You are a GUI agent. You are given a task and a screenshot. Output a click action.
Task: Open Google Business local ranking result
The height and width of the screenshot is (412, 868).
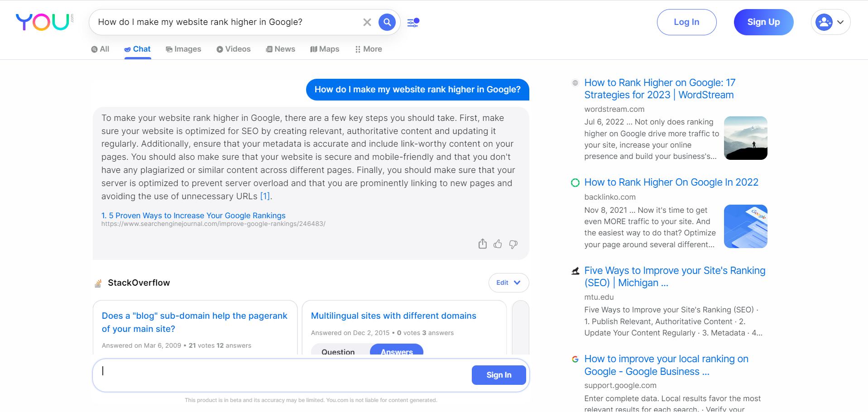(x=666, y=365)
